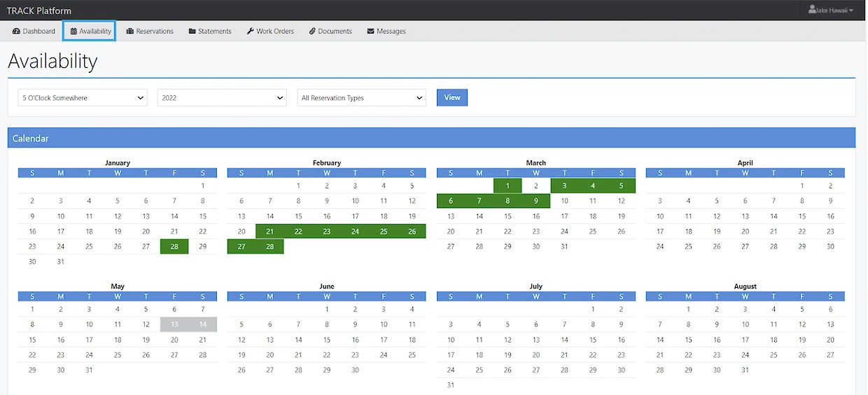Viewport: 868px width, 395px height.
Task: Click the Documents paperclip icon
Action: (312, 32)
